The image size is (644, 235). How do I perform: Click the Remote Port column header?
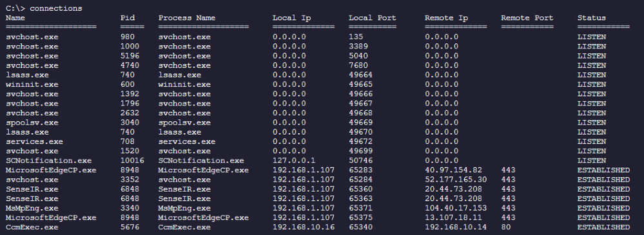pyautogui.click(x=527, y=18)
